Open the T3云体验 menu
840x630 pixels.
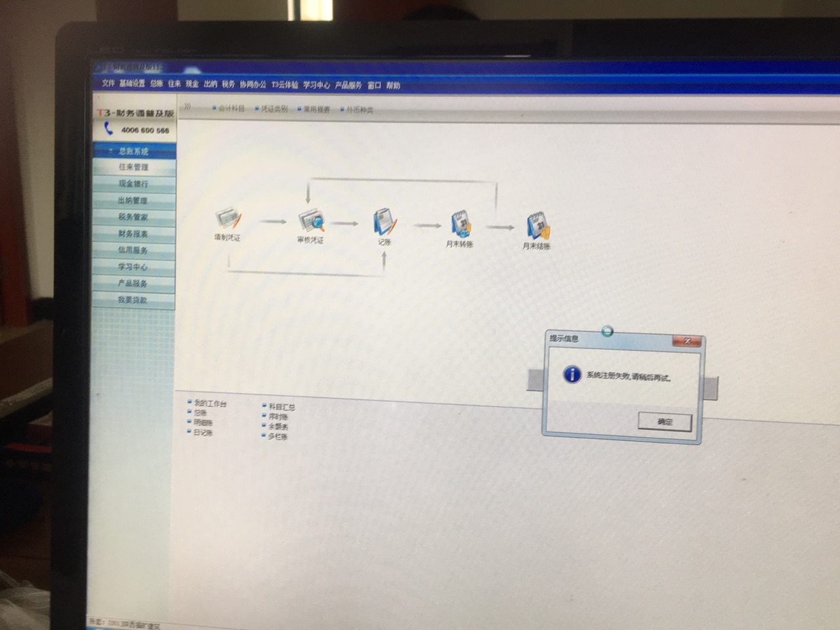(x=285, y=85)
